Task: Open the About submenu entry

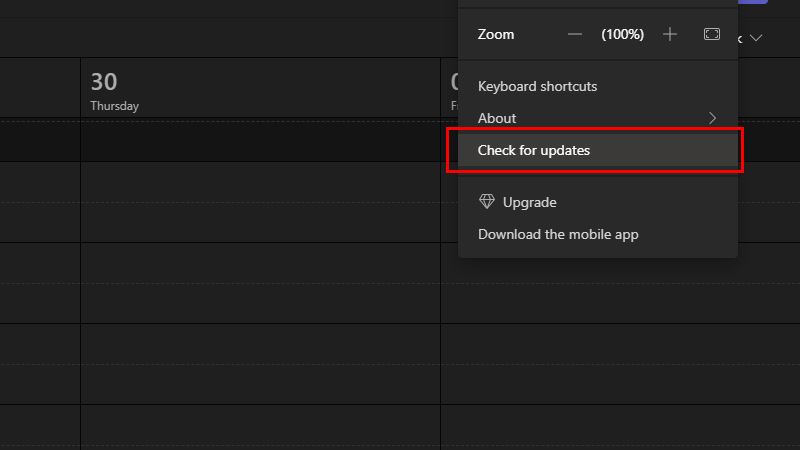Action: coord(597,118)
